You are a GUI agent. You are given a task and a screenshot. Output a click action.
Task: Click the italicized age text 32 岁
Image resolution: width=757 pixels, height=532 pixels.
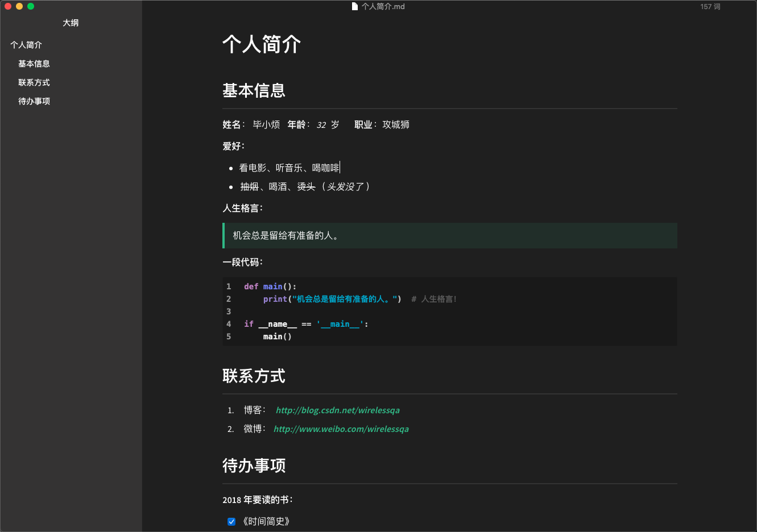pyautogui.click(x=325, y=124)
